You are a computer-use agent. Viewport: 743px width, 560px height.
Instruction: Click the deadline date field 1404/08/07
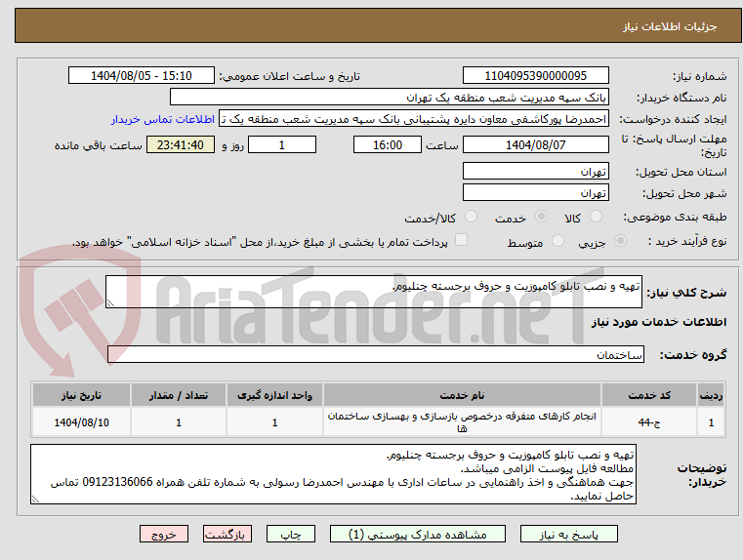(x=535, y=144)
